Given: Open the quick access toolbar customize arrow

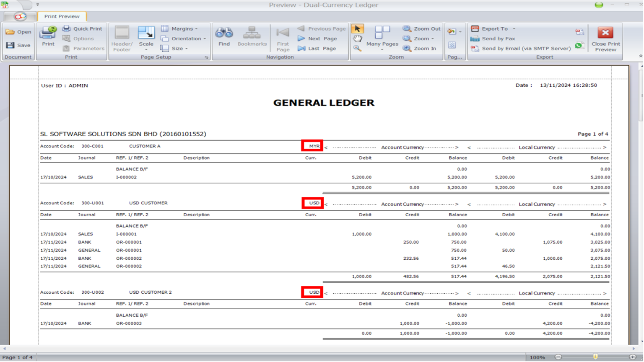Looking at the screenshot, I should pyautogui.click(x=38, y=5).
